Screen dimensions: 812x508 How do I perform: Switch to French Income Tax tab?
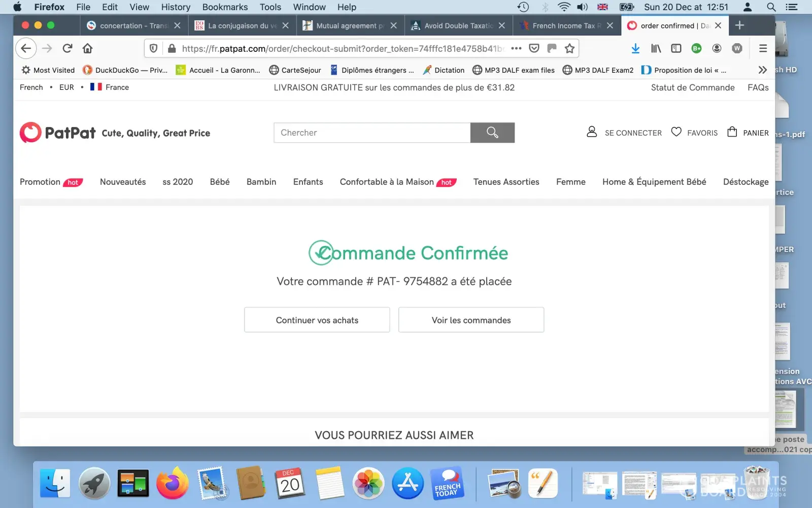coord(566,25)
